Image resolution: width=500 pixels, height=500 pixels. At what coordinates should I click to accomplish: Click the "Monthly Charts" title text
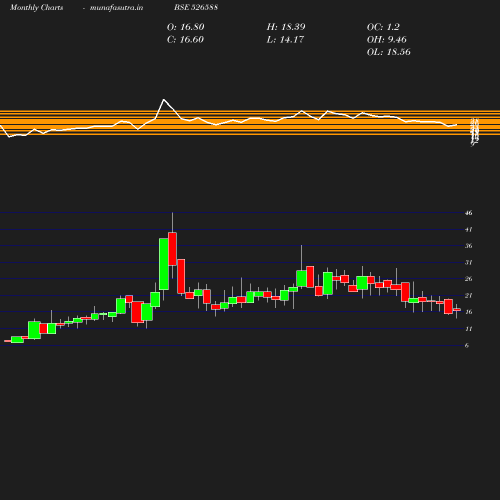[x=36, y=7]
